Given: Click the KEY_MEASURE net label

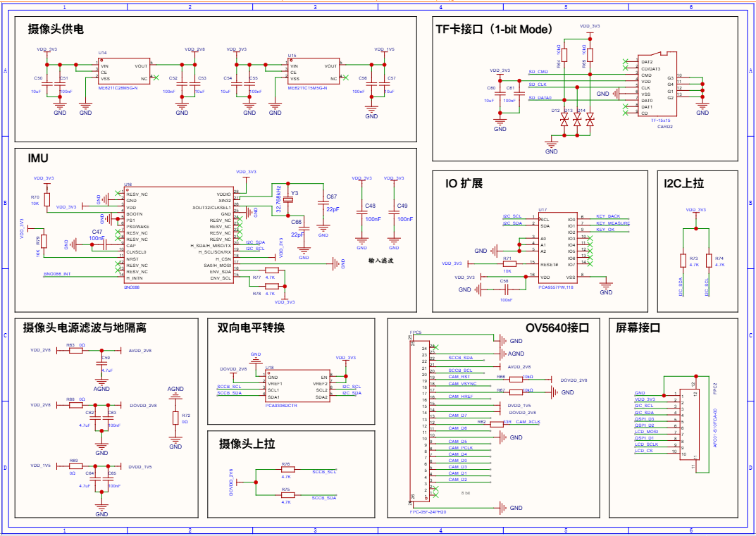Looking at the screenshot, I should point(613,223).
